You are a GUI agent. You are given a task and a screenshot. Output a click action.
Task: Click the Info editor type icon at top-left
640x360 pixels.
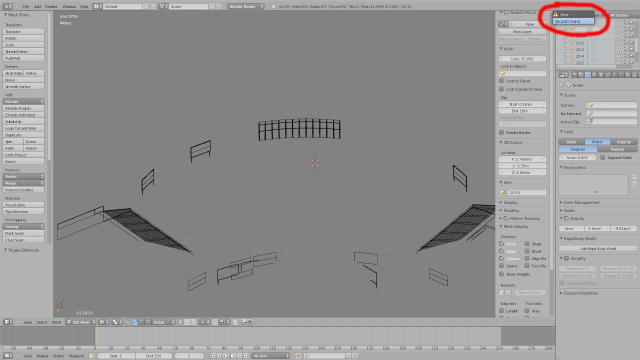[7, 7]
